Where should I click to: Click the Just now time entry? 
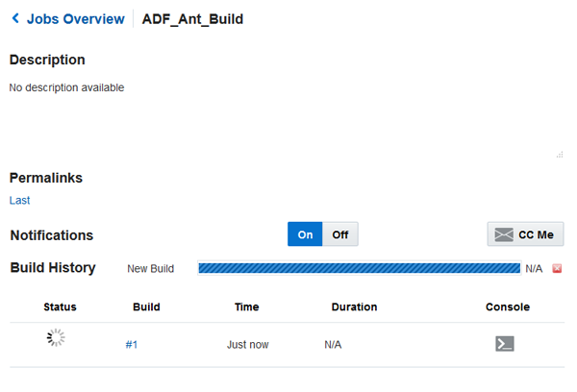pos(248,344)
